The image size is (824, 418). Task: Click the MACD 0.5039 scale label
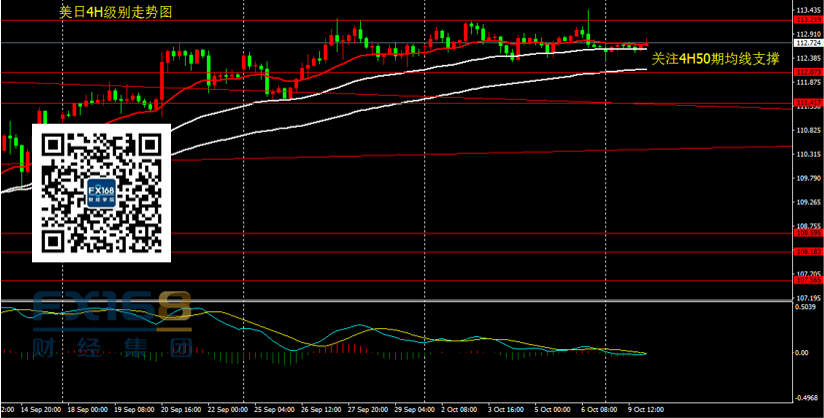807,307
